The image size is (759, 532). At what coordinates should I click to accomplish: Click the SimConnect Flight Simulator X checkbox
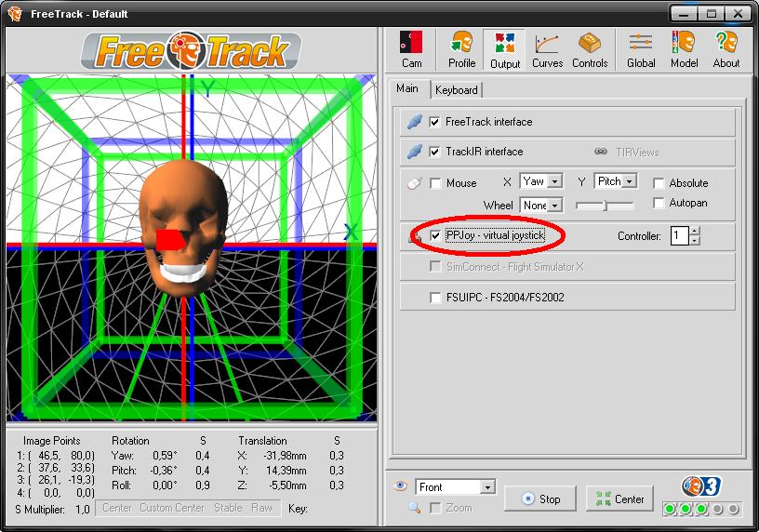coord(435,267)
